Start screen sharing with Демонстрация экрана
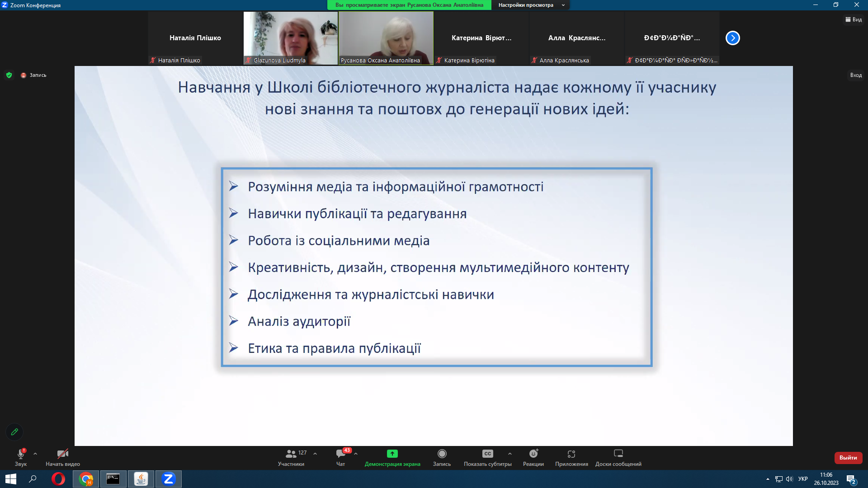Screen dimensions: 868x488 click(x=392, y=457)
